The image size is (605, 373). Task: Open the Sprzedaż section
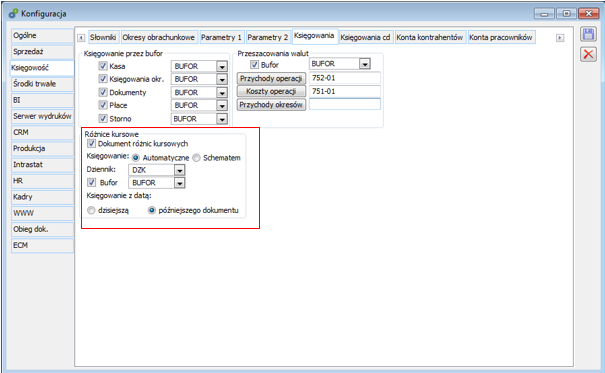point(42,52)
